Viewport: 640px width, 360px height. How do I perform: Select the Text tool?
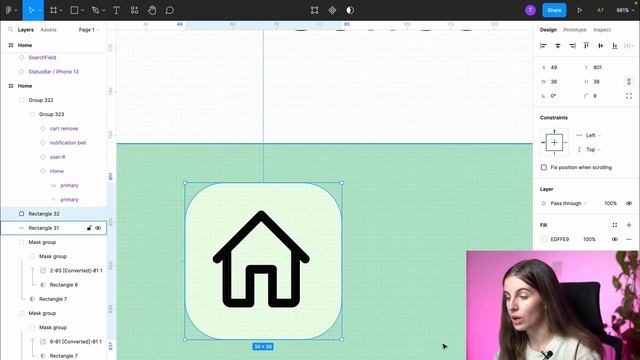116,10
